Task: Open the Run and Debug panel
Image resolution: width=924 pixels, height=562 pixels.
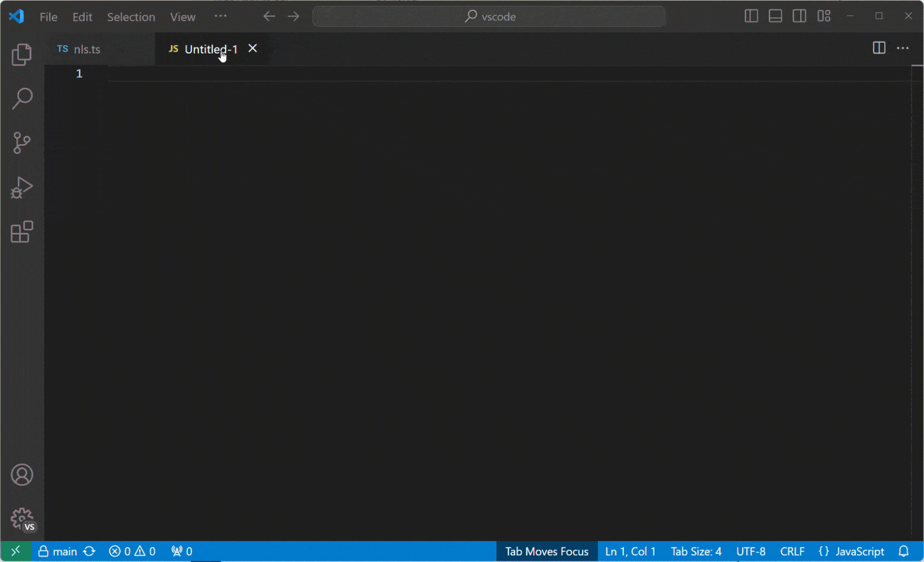Action: click(x=21, y=187)
